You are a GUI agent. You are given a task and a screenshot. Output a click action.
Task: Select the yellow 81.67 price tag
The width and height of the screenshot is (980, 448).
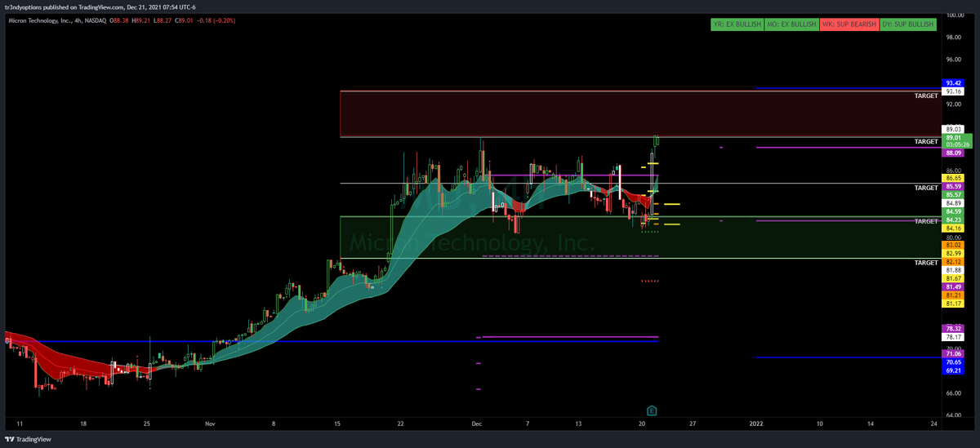point(954,278)
